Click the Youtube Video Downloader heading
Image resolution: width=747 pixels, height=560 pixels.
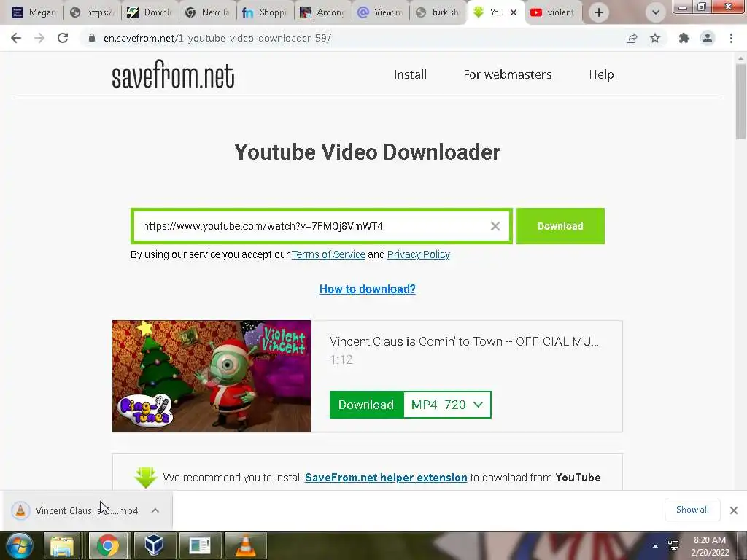[x=368, y=152]
